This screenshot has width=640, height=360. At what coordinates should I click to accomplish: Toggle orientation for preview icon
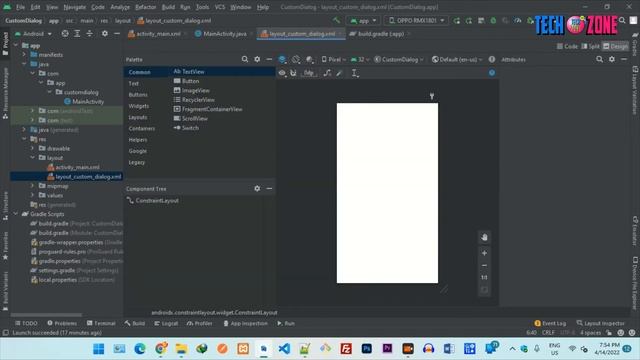click(296, 60)
